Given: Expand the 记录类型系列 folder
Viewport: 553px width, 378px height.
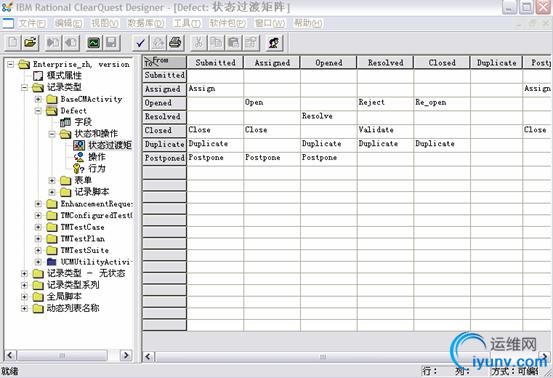Looking at the screenshot, I should click(24, 285).
